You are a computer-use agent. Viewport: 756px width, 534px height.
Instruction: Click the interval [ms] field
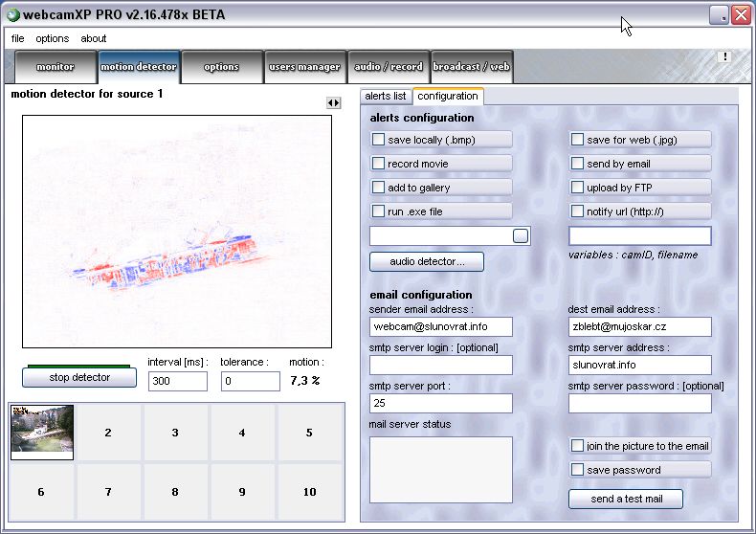(177, 381)
